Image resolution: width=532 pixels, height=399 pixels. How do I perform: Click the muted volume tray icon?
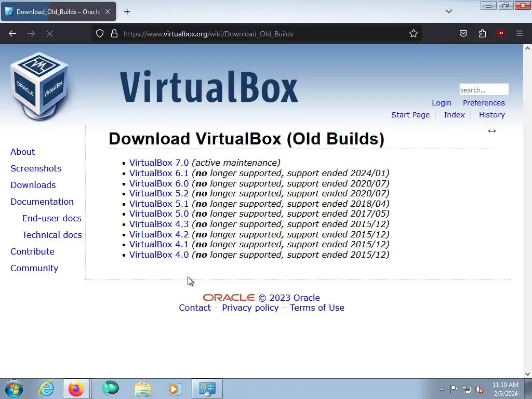(x=480, y=389)
